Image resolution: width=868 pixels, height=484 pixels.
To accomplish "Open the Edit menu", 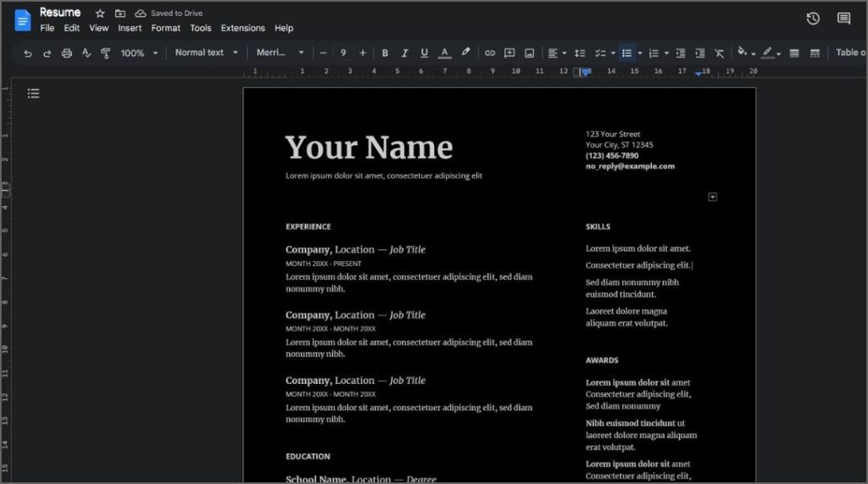I will point(71,28).
